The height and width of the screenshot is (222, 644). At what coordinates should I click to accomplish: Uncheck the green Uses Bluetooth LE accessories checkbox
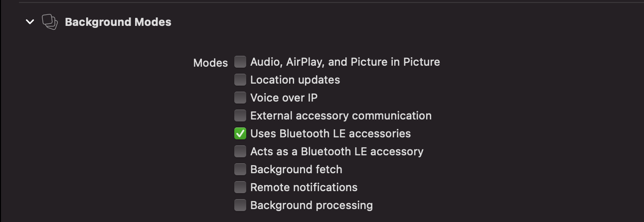pyautogui.click(x=240, y=133)
